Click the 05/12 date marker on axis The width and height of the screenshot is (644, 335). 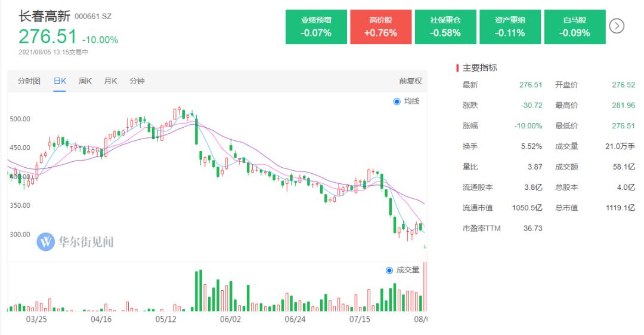coord(166,319)
